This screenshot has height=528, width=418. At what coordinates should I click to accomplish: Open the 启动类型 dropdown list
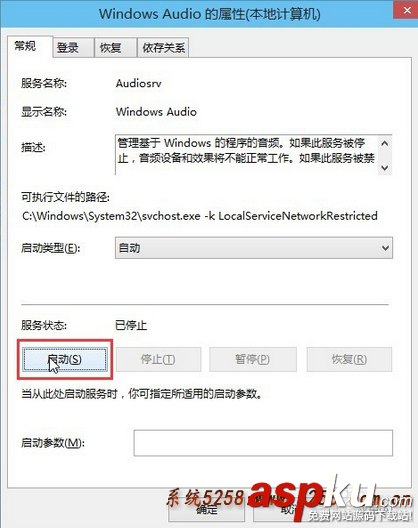click(254, 248)
